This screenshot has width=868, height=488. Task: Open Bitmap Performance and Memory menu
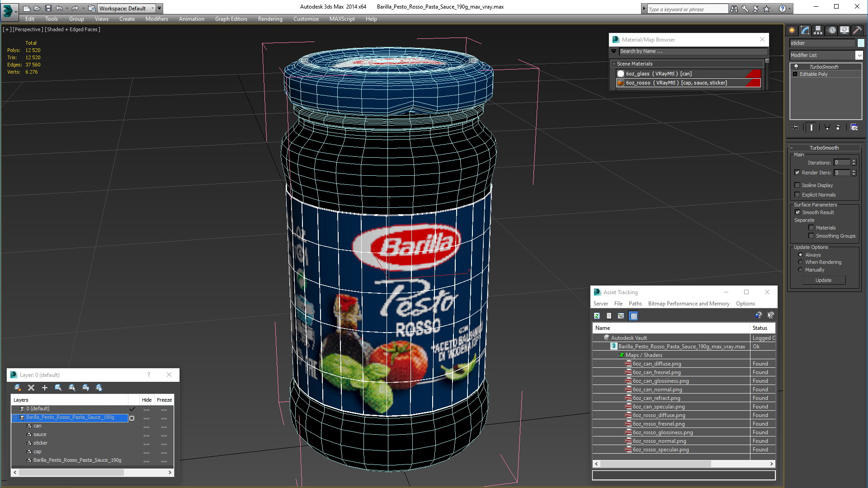click(689, 304)
